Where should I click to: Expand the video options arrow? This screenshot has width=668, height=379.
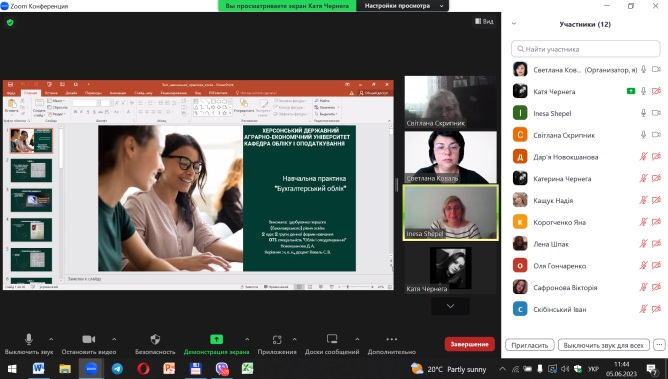[x=114, y=339]
